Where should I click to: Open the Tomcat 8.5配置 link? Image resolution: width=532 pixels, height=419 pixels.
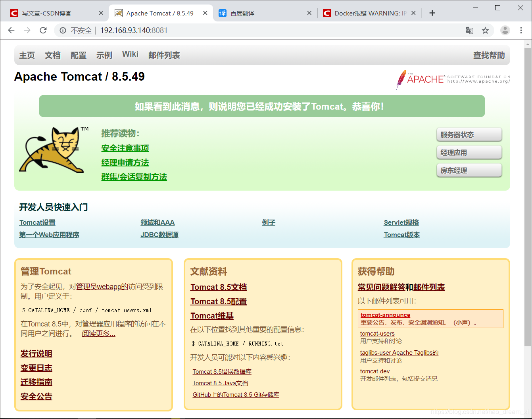click(219, 301)
